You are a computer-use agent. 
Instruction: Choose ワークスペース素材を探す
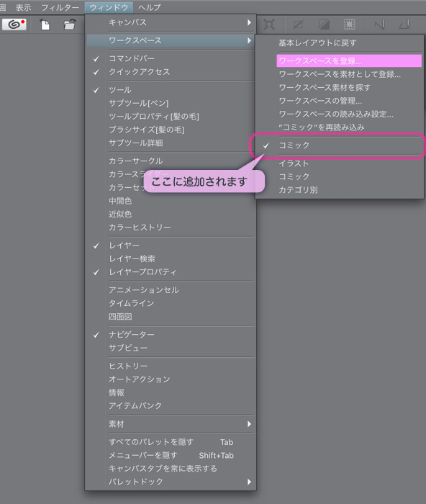point(339,87)
